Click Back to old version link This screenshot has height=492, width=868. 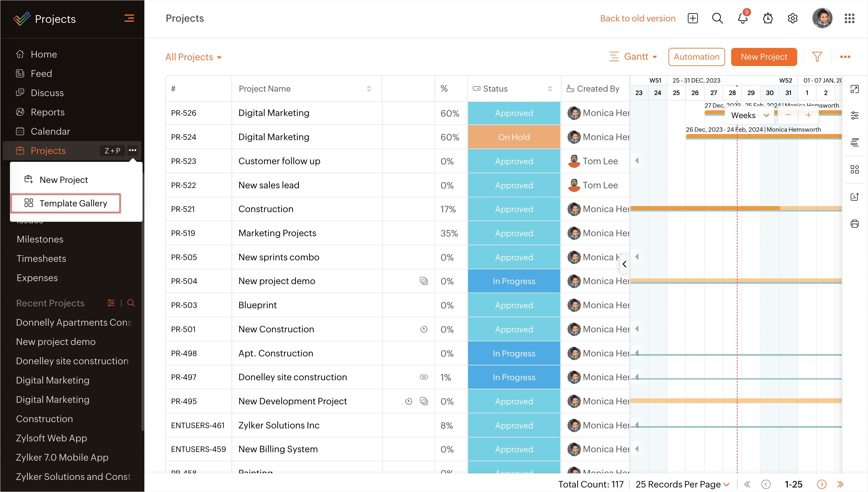point(637,18)
